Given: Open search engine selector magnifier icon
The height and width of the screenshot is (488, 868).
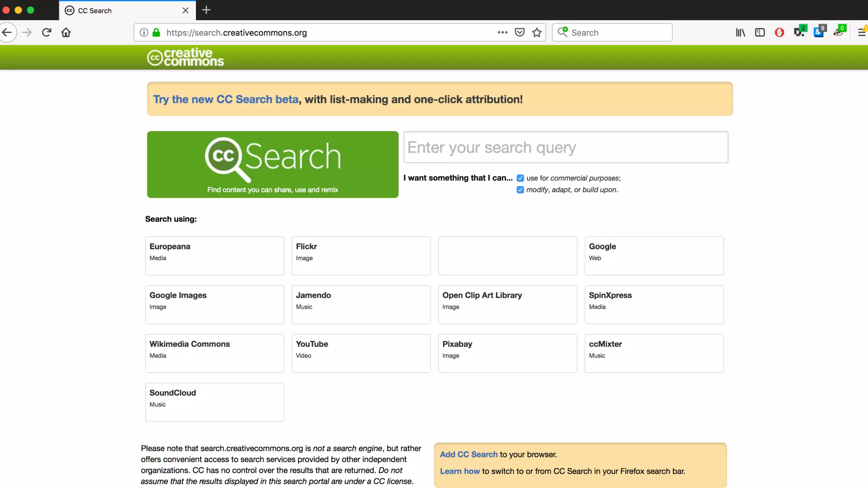Looking at the screenshot, I should coord(562,32).
